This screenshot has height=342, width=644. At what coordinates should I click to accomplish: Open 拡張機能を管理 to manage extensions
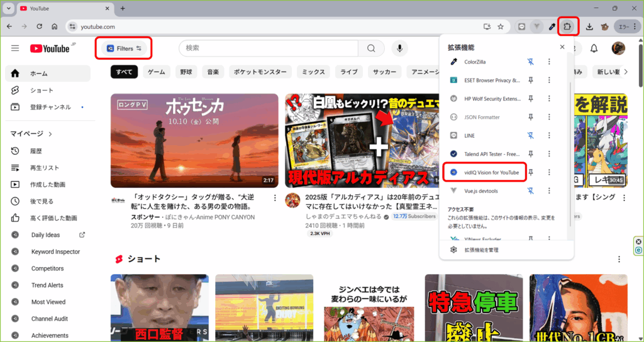click(x=482, y=250)
